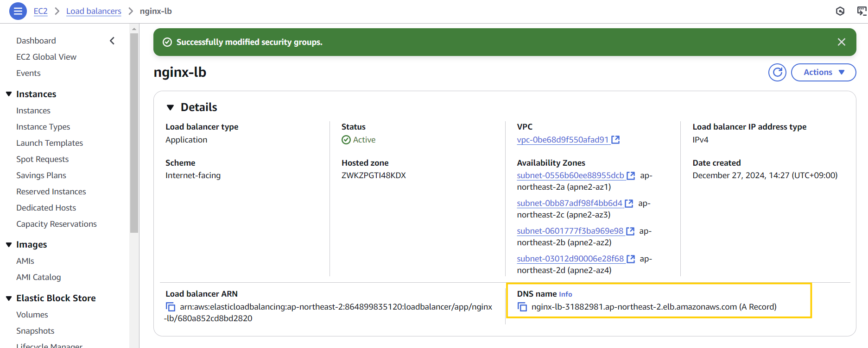This screenshot has height=348, width=868.
Task: Open Launch Templates in sidebar
Action: (50, 143)
